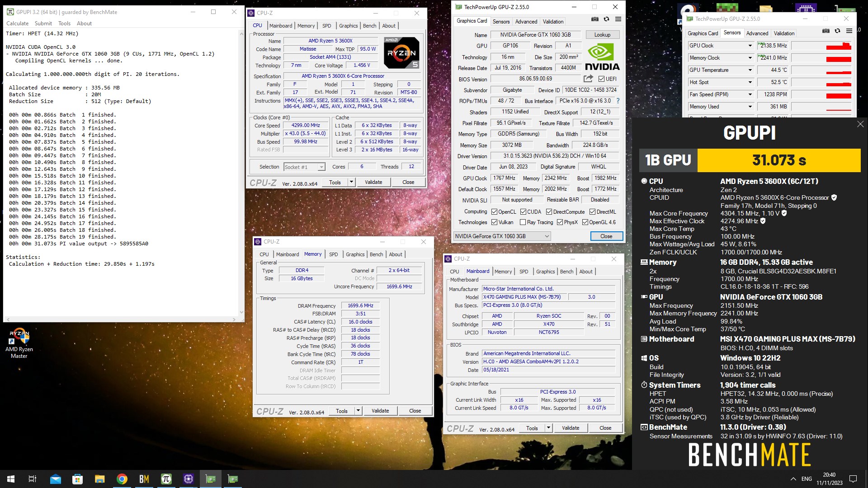
Task: Switch to Bench tab in CPU-Z Processor window
Action: (369, 26)
